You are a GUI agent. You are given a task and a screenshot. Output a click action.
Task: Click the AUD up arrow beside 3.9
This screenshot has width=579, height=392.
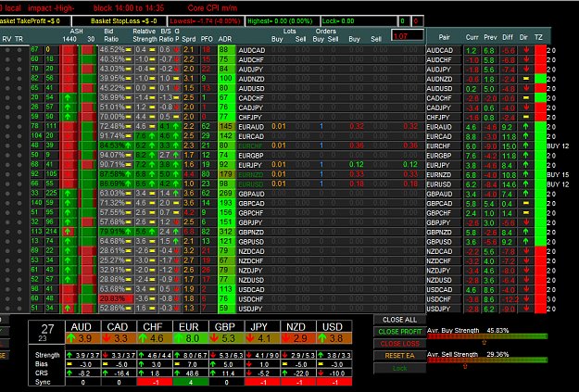coord(71,338)
